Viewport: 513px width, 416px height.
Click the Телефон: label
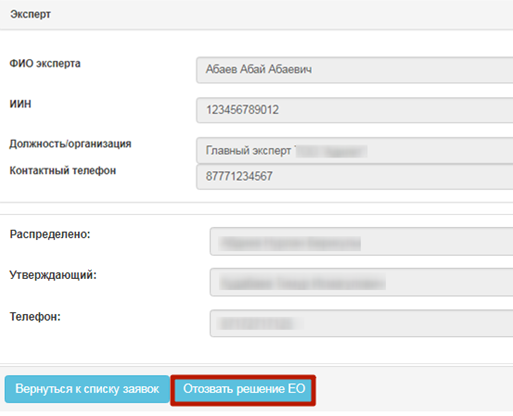click(35, 316)
